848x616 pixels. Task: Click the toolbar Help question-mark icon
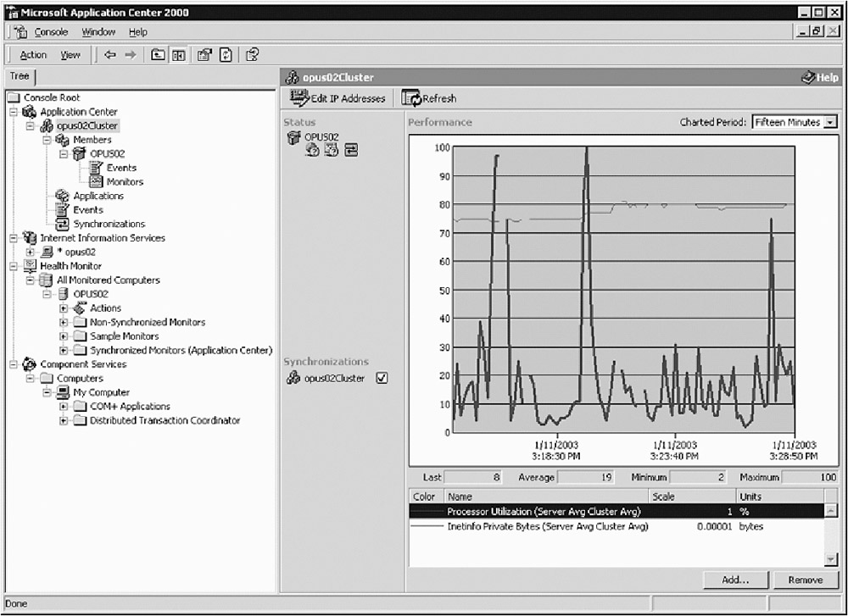(252, 55)
